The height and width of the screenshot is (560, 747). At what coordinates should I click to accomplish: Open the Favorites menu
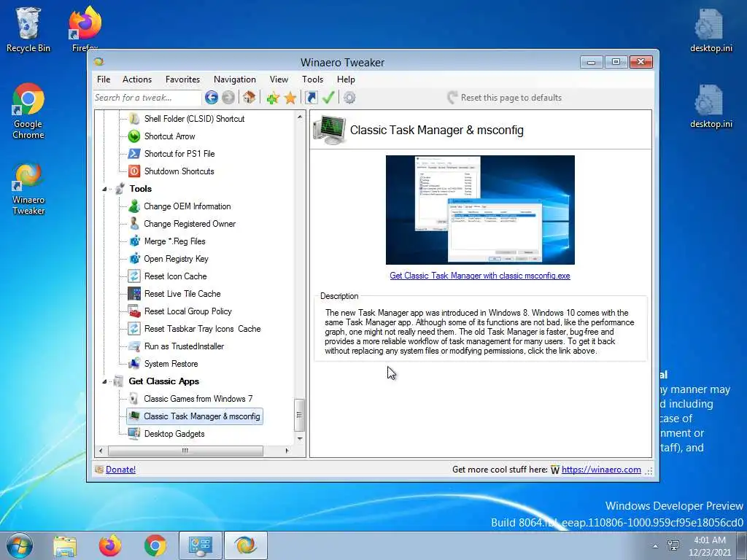coord(182,79)
